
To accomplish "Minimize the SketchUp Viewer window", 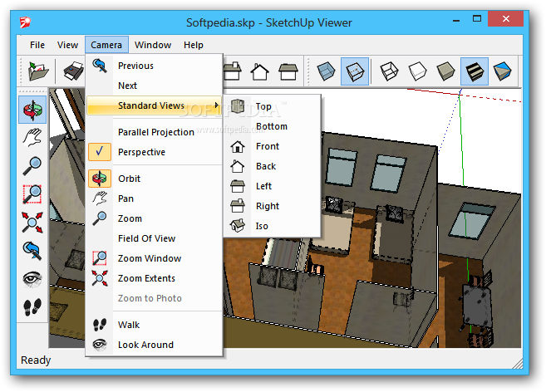I will [x=456, y=20].
